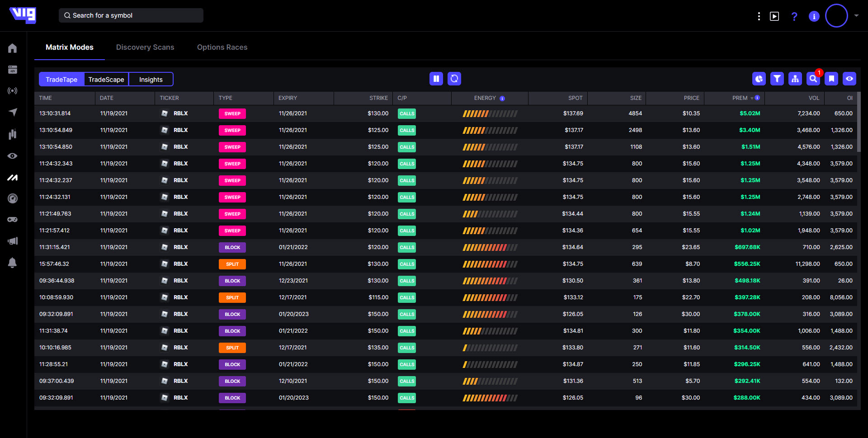Click SPLIT tag in the 15:57:46.32 row
This screenshot has width=868, height=438.
click(x=232, y=264)
